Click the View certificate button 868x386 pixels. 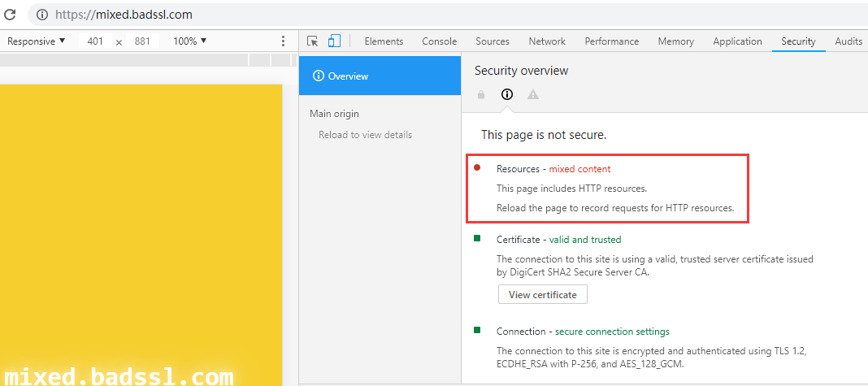pos(542,295)
